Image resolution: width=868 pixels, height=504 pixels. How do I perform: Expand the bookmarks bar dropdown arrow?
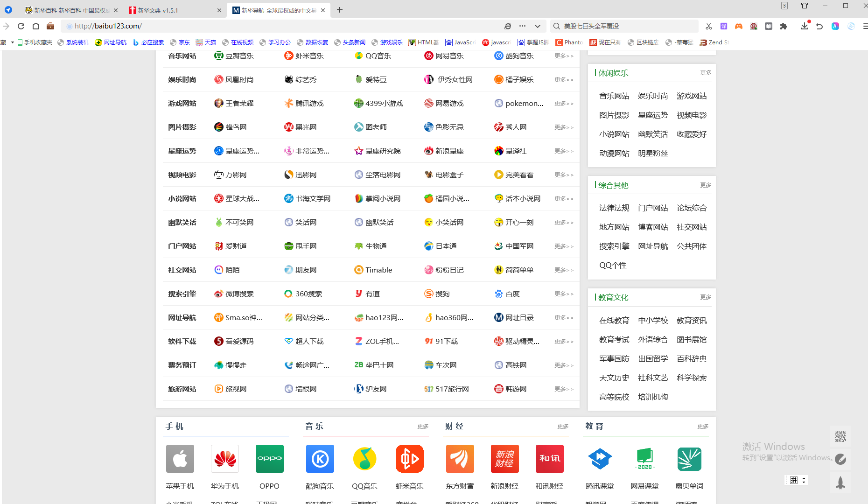tap(13, 42)
